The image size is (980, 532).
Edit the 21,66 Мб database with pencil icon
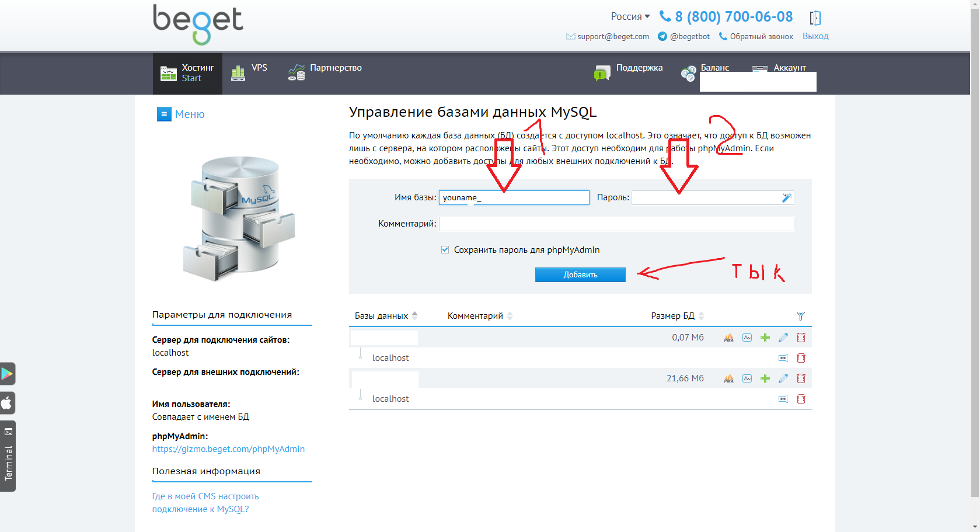(x=783, y=378)
